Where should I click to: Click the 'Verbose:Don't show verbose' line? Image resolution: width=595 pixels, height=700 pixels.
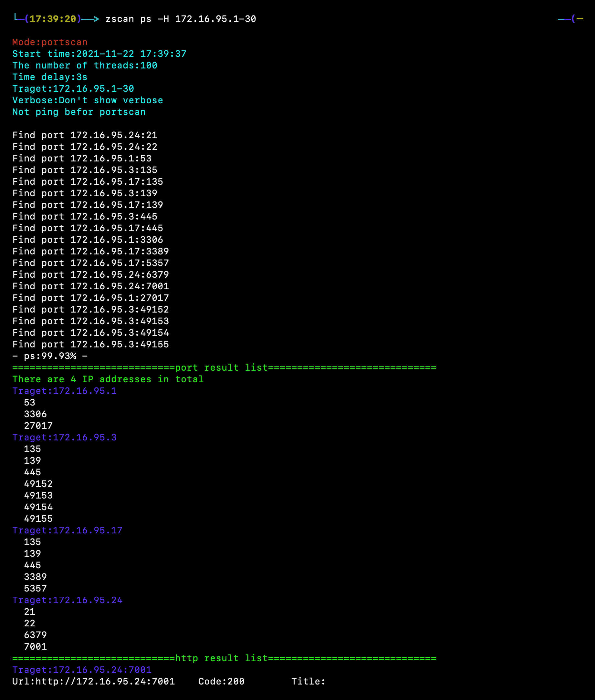tap(88, 100)
